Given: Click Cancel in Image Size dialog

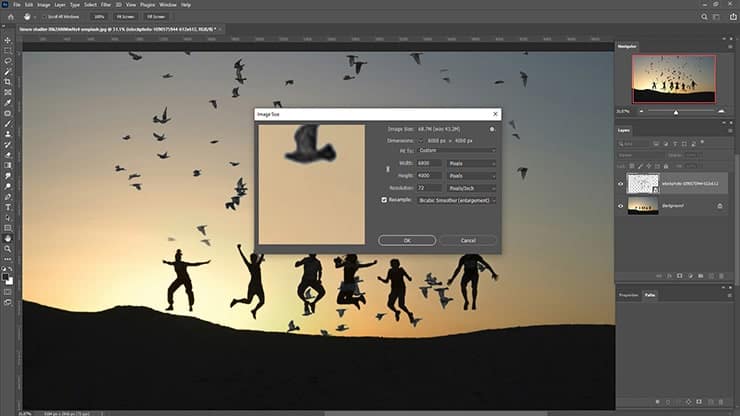Looking at the screenshot, I should click(468, 240).
